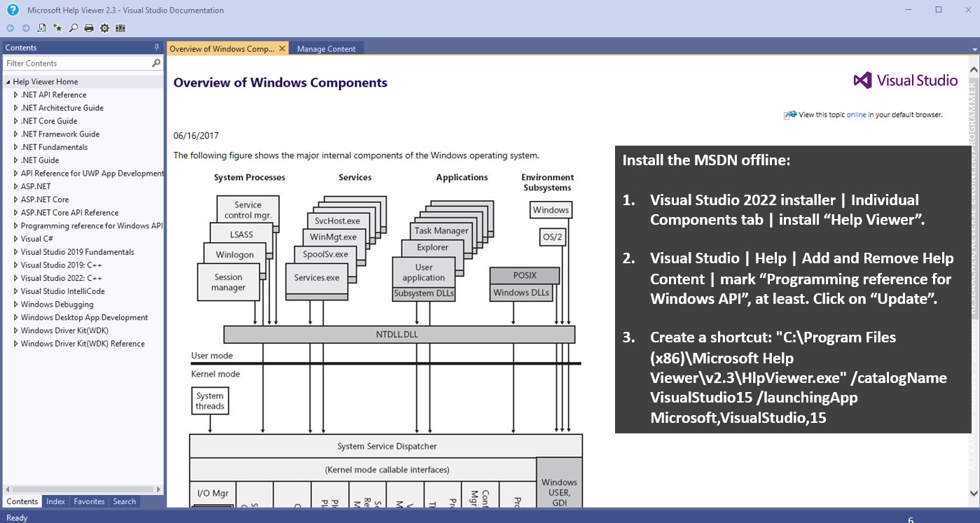Screen dimensions: 980x523
Task: Open the 'online' topic link
Action: click(856, 115)
